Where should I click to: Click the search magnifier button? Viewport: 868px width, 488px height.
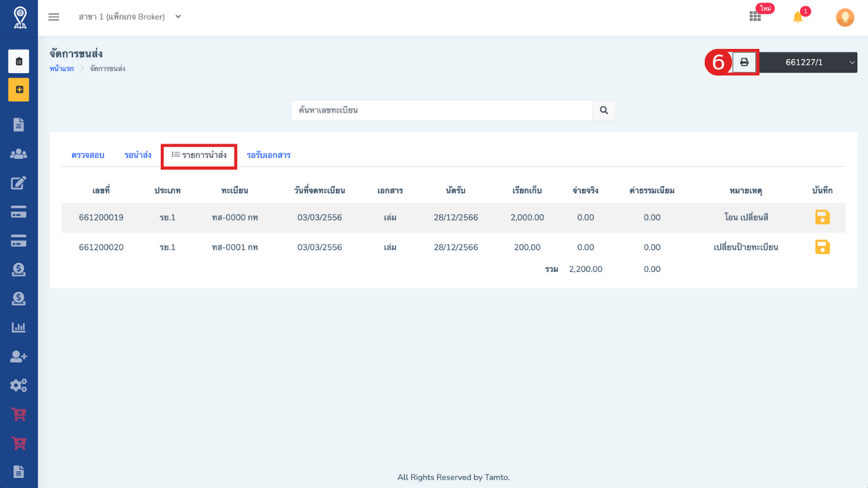[604, 110]
